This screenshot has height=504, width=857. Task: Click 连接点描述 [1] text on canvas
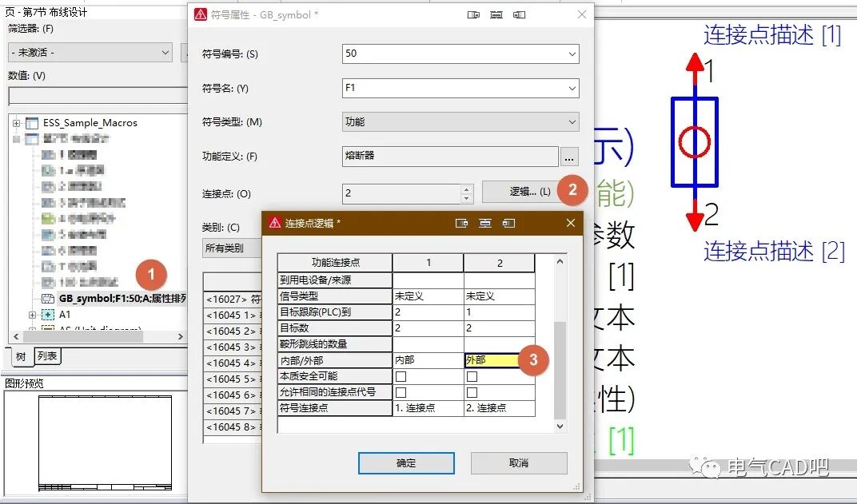772,35
